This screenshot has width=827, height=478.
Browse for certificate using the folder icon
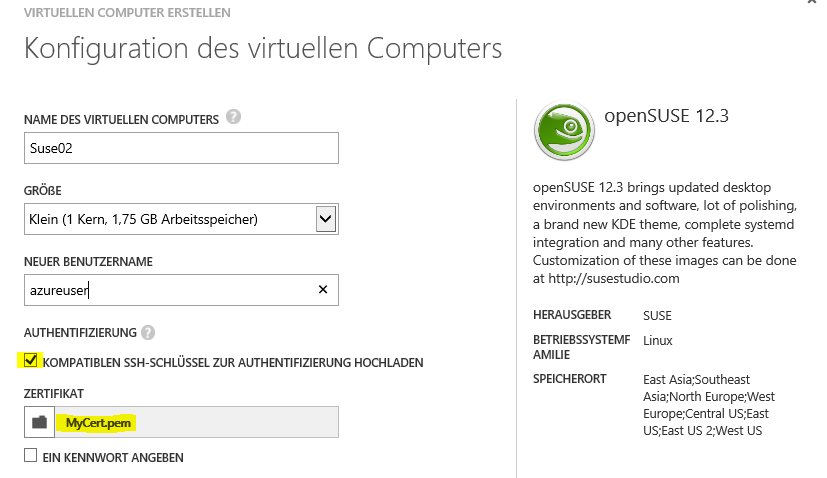[x=40, y=423]
